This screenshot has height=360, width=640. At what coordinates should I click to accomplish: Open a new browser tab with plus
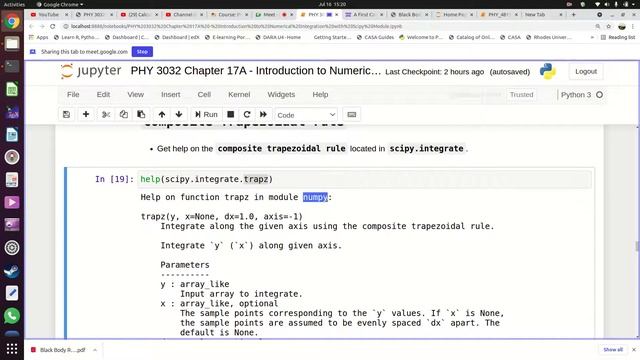coord(573,14)
